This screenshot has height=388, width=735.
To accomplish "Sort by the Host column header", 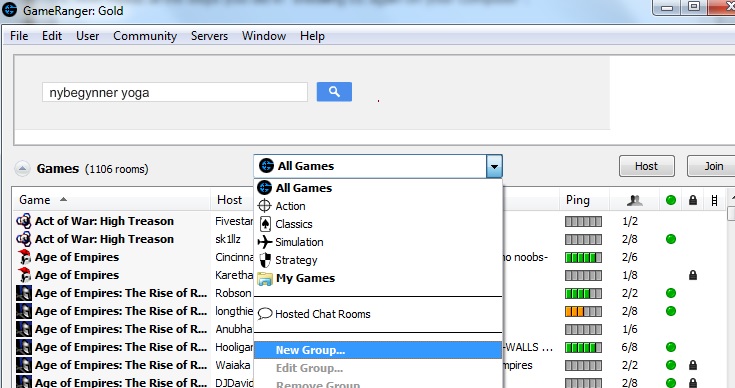I will point(232,200).
